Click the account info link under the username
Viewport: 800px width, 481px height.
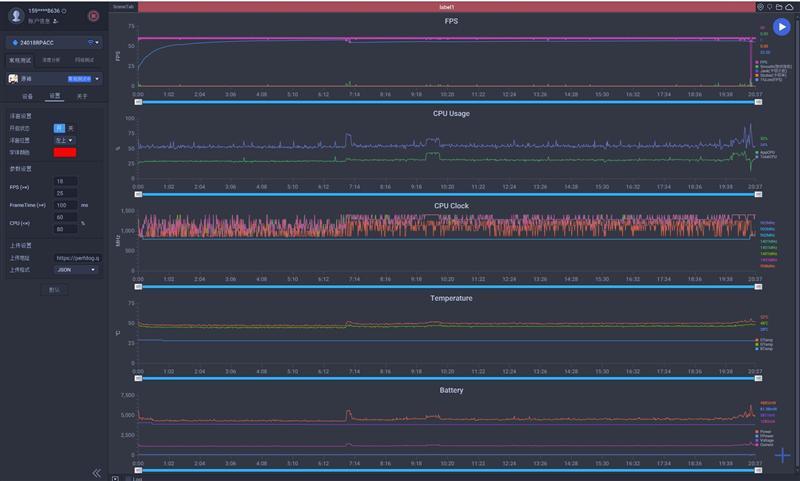43,21
